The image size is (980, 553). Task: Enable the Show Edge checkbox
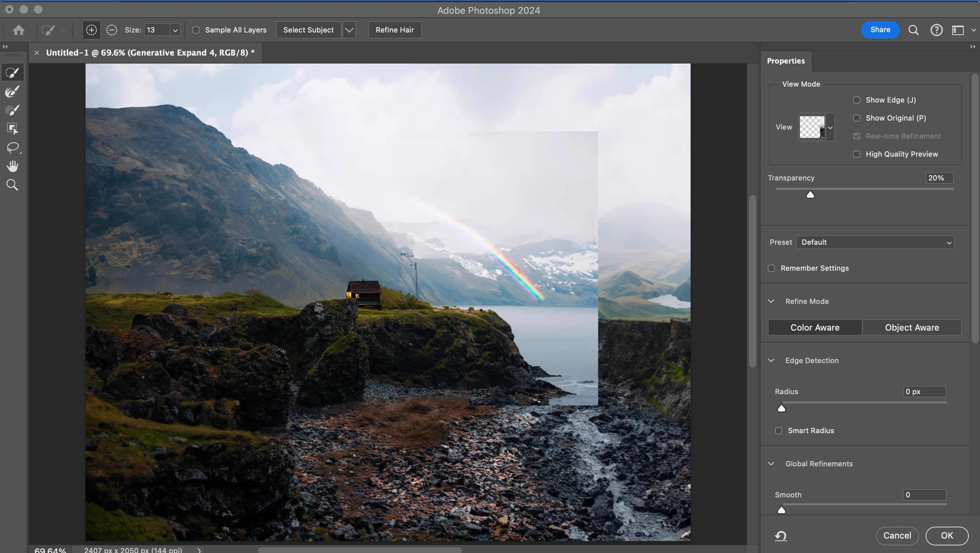pos(856,100)
